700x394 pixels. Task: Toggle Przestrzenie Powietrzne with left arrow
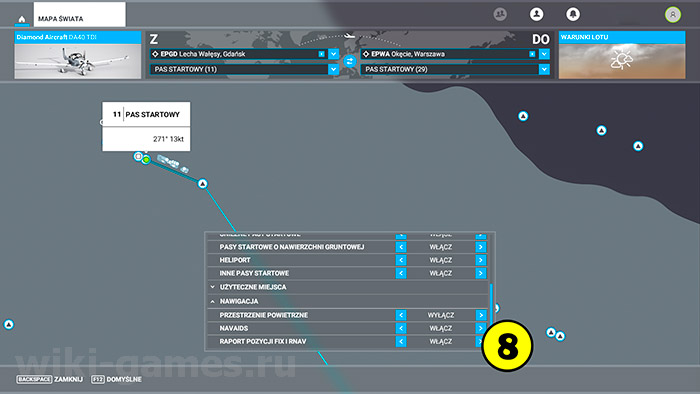pos(401,315)
